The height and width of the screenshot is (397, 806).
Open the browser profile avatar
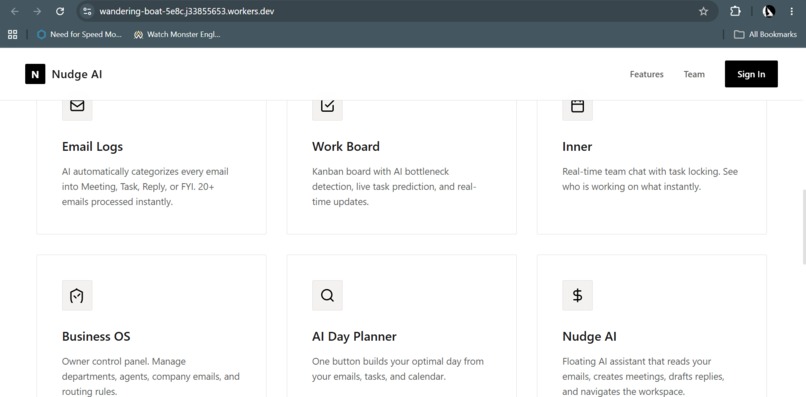point(768,11)
